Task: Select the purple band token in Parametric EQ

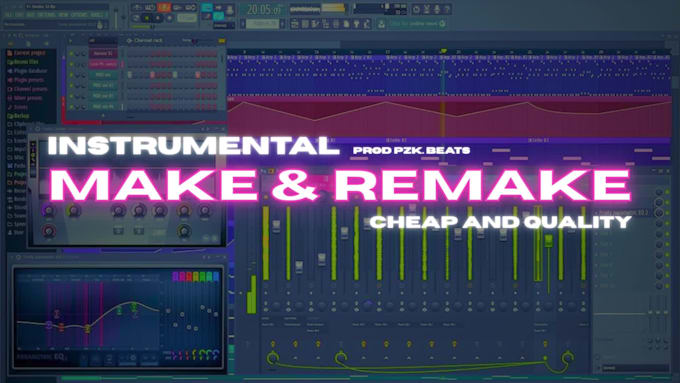Action: 49,324
